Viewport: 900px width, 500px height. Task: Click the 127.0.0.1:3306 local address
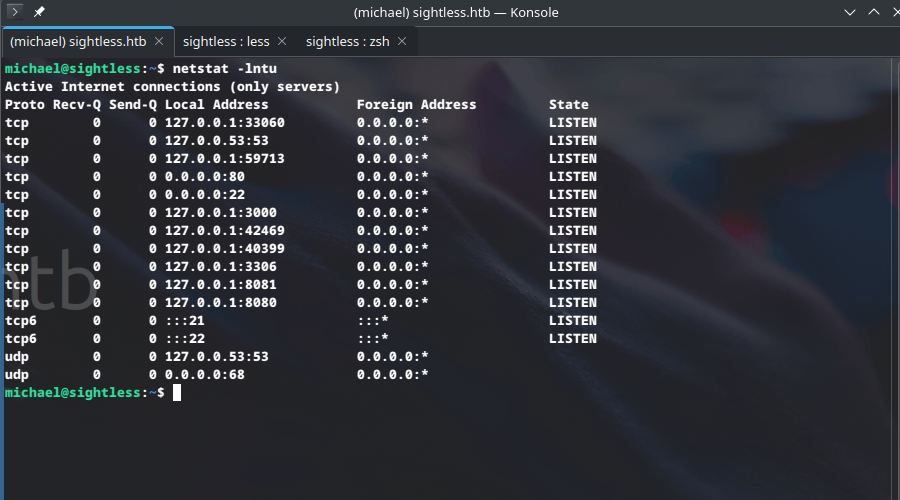point(221,266)
